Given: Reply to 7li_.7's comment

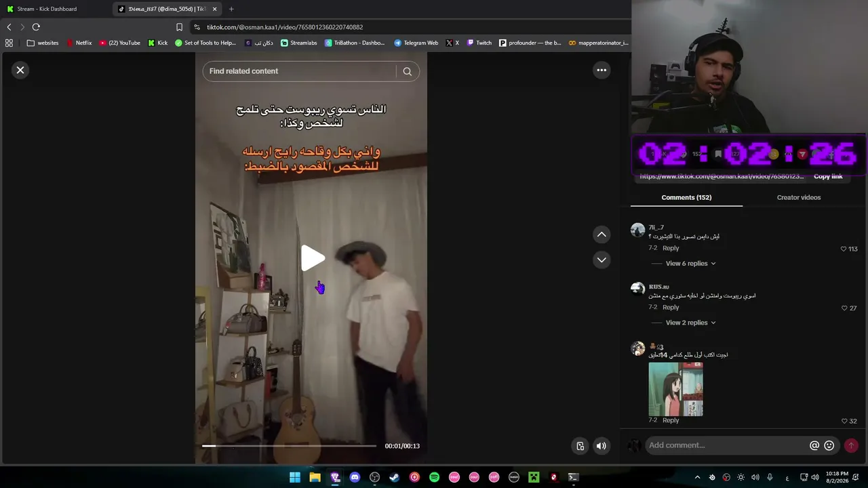Looking at the screenshot, I should tap(671, 248).
